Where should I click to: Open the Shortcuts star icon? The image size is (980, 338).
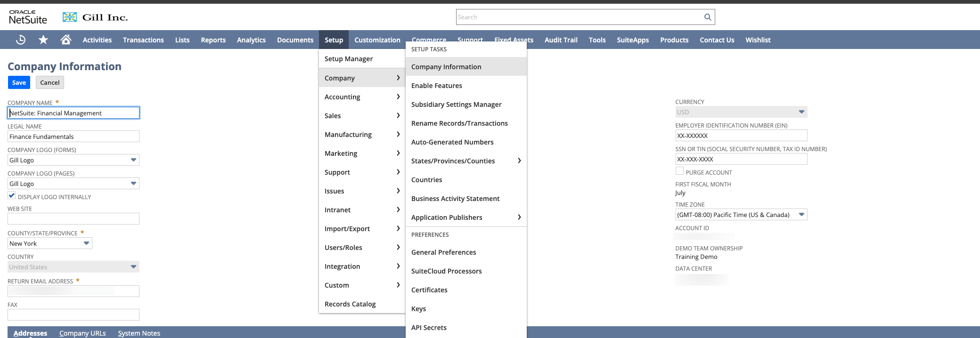click(43, 40)
